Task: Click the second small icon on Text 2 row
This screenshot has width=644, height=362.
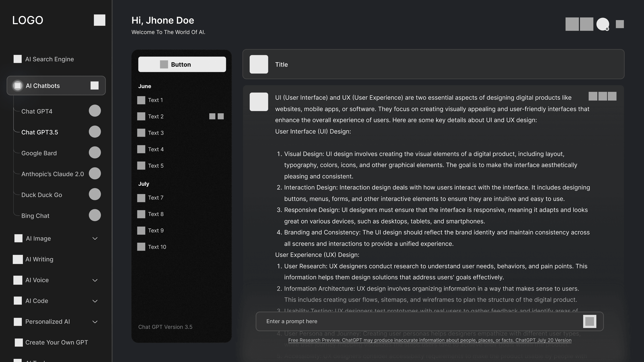Action: pyautogui.click(x=221, y=116)
